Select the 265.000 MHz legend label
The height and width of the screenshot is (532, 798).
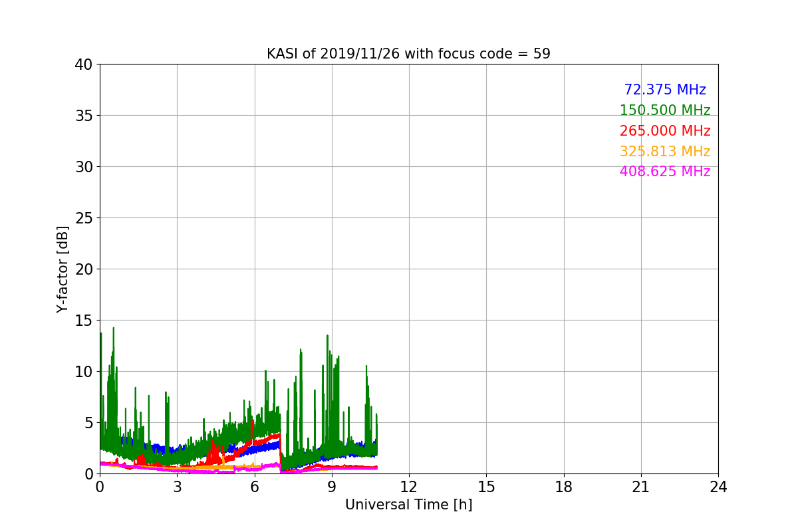pos(665,131)
